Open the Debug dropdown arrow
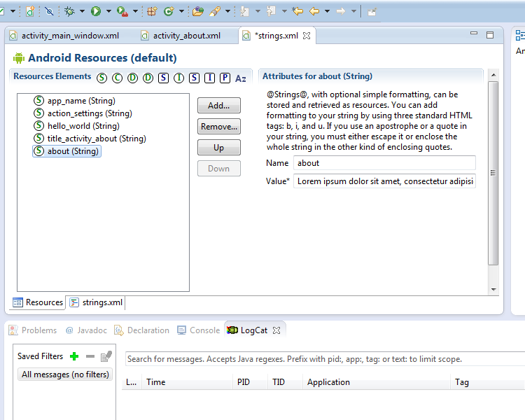 pyautogui.click(x=82, y=11)
